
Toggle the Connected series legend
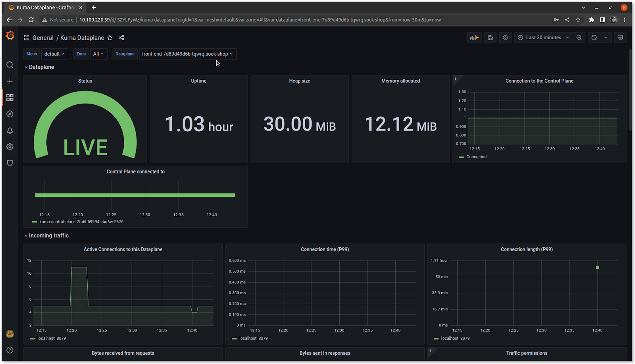476,157
